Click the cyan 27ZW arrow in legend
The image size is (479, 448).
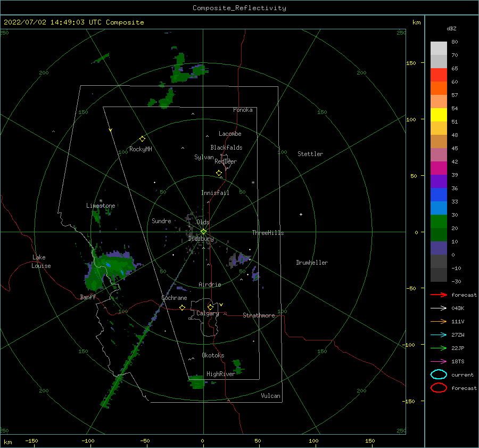[x=439, y=335]
